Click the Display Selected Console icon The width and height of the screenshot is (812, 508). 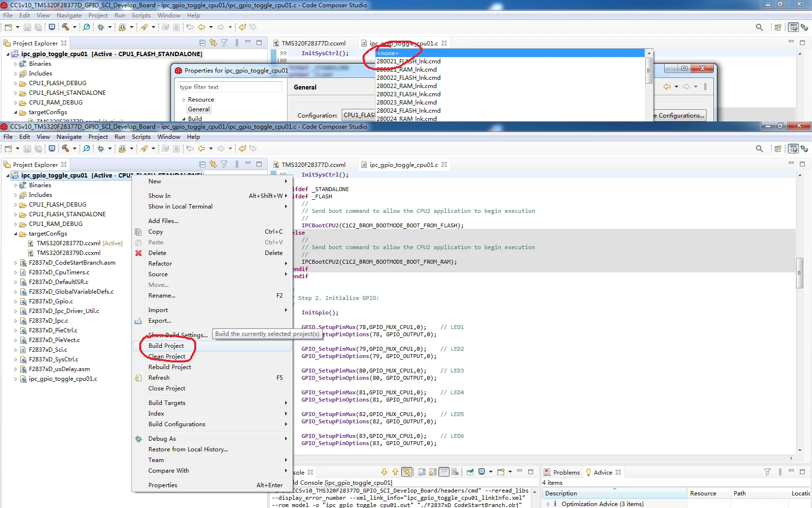[x=483, y=472]
